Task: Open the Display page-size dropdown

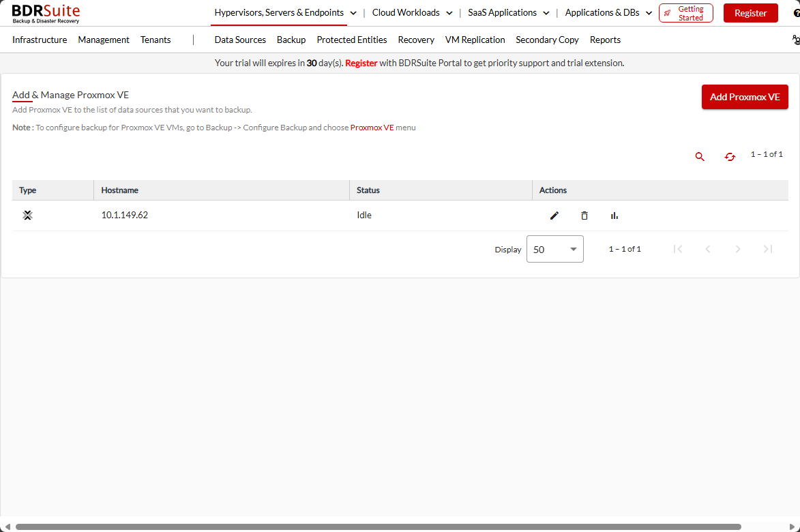Action: click(554, 249)
